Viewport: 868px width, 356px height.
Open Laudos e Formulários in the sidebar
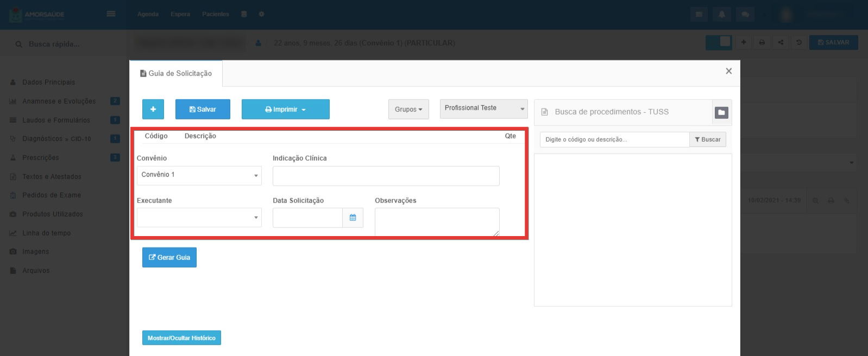pyautogui.click(x=56, y=120)
